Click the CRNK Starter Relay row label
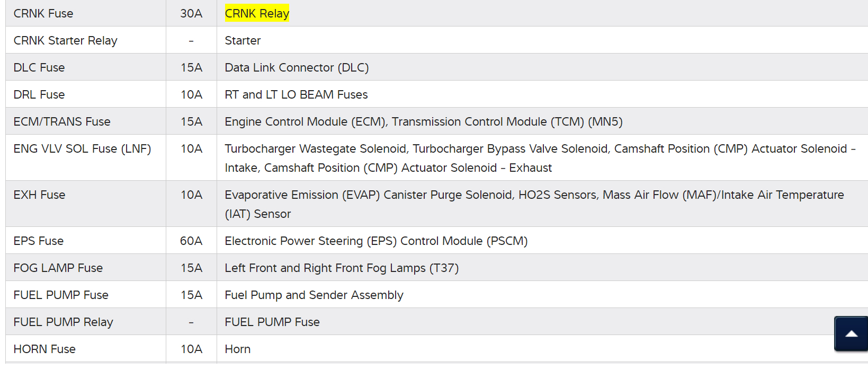Image resolution: width=868 pixels, height=369 pixels. pos(65,41)
